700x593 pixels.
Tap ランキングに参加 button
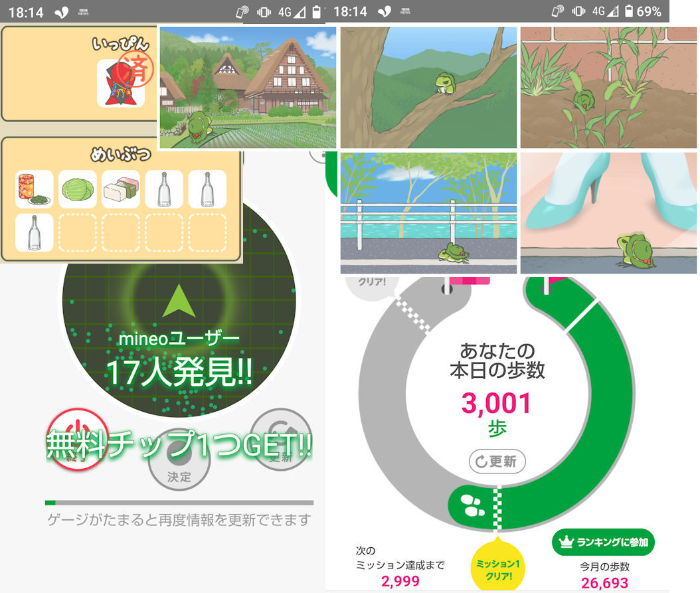coord(604,542)
